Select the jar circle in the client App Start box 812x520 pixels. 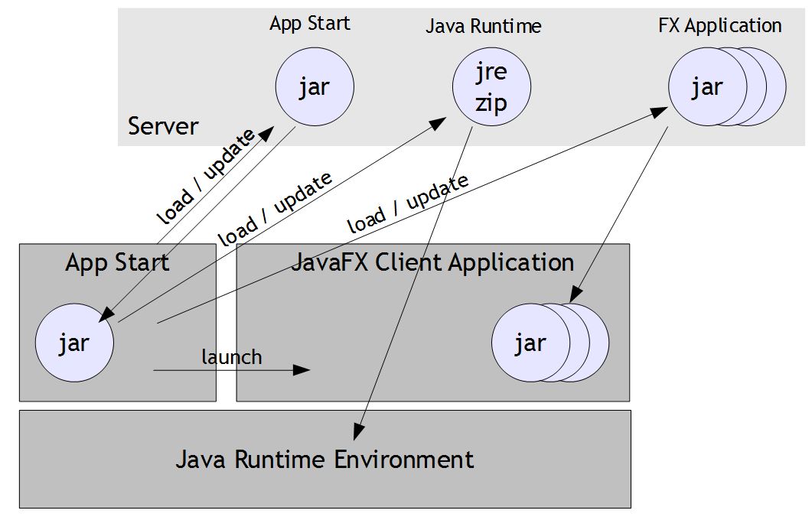coord(74,343)
